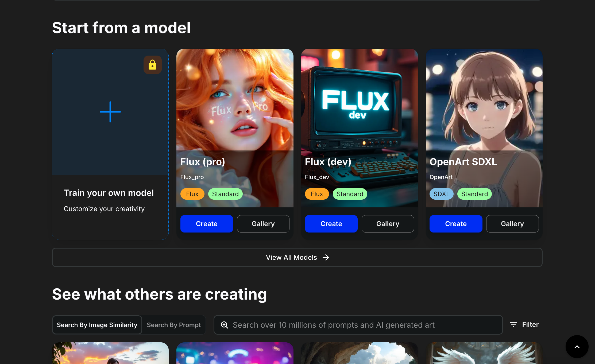Create with OpenArt SDXL model
Screen dimensions: 595x364
[456, 224]
